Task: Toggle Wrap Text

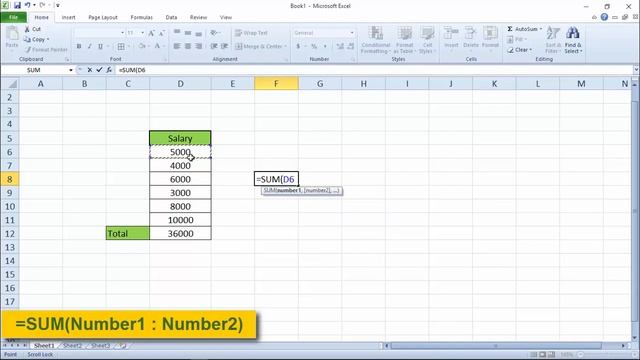Action: [x=251, y=33]
